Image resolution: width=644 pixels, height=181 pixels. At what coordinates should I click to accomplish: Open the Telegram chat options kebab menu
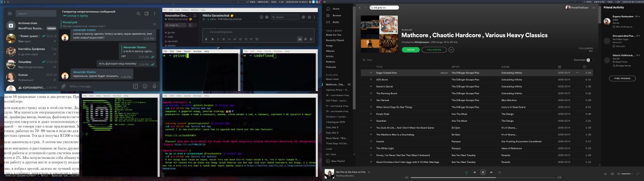[x=154, y=14]
